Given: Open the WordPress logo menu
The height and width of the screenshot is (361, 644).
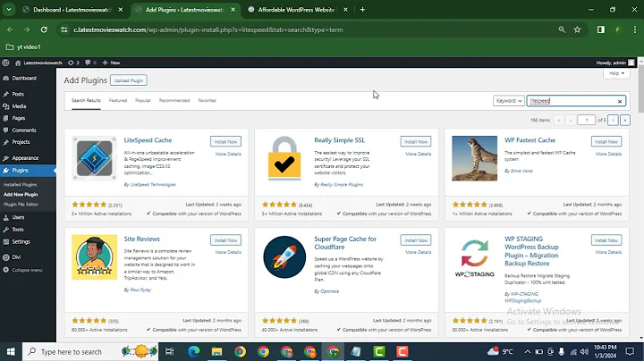Looking at the screenshot, I should coord(5,63).
